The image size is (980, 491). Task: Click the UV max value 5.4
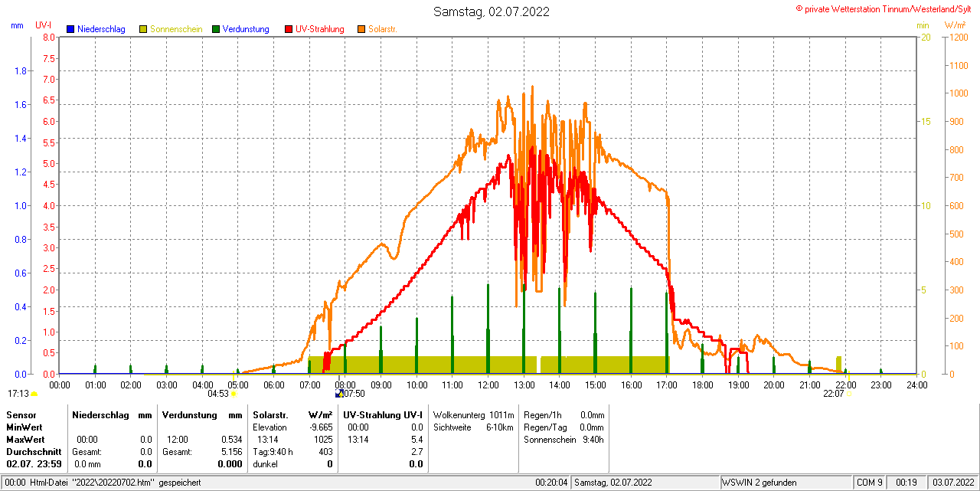click(x=416, y=439)
